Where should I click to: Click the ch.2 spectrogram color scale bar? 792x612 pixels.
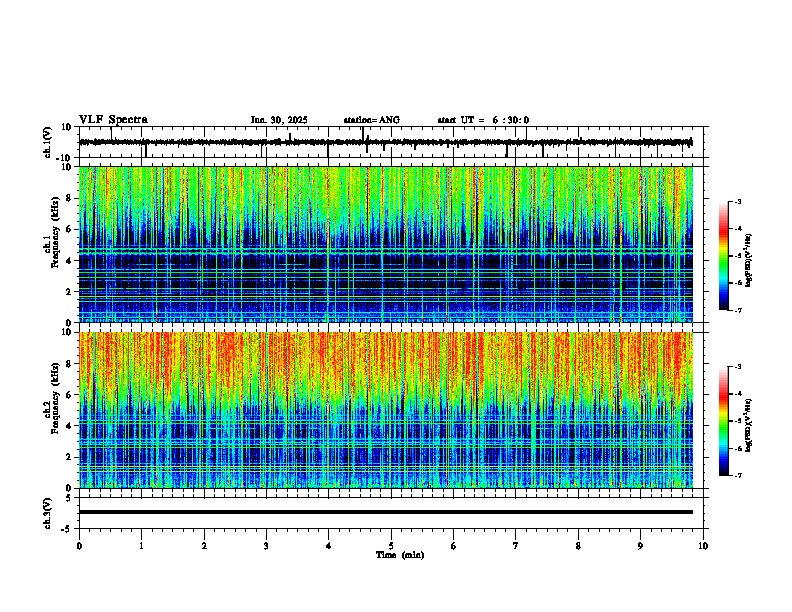tap(723, 421)
